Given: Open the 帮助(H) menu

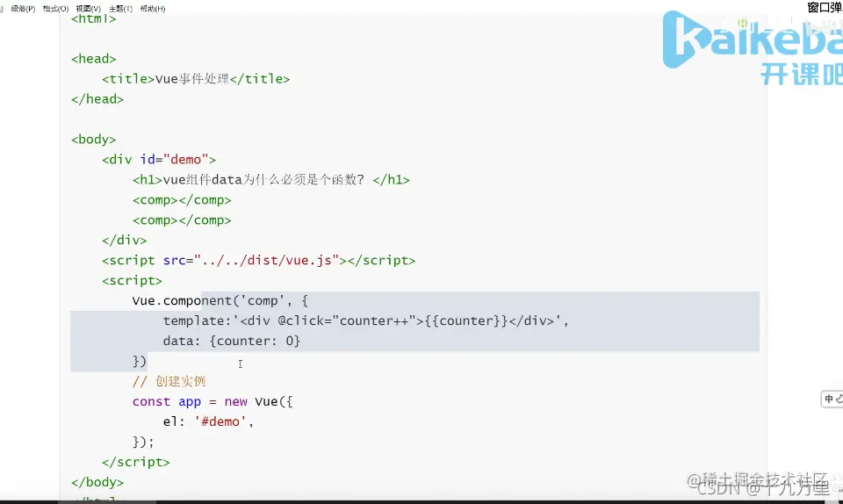Looking at the screenshot, I should 153,9.
